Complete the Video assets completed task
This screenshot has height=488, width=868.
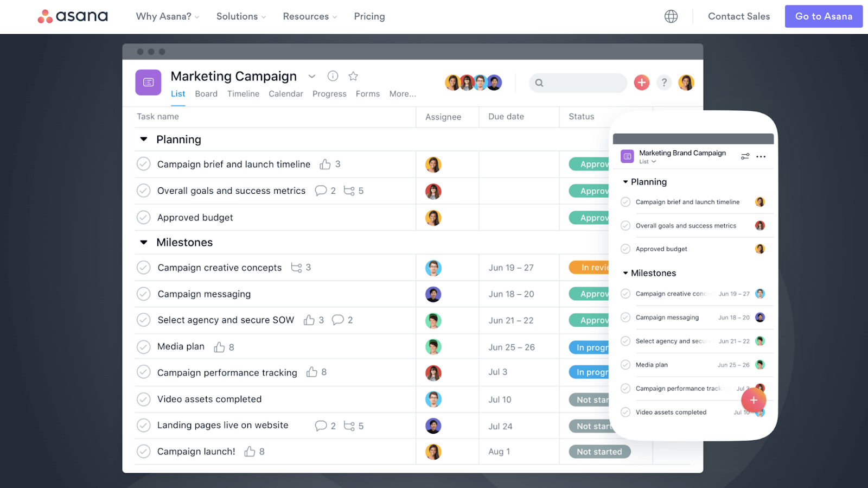point(143,399)
